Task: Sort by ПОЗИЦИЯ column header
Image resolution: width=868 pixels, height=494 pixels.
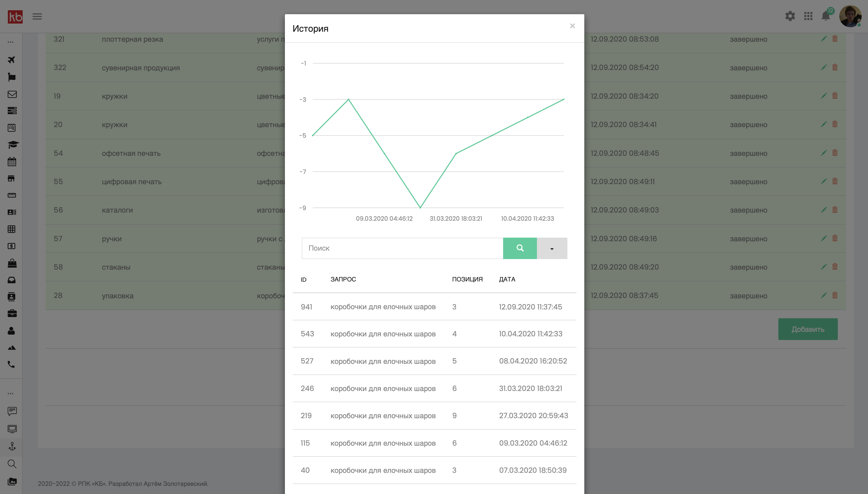Action: 467,279
